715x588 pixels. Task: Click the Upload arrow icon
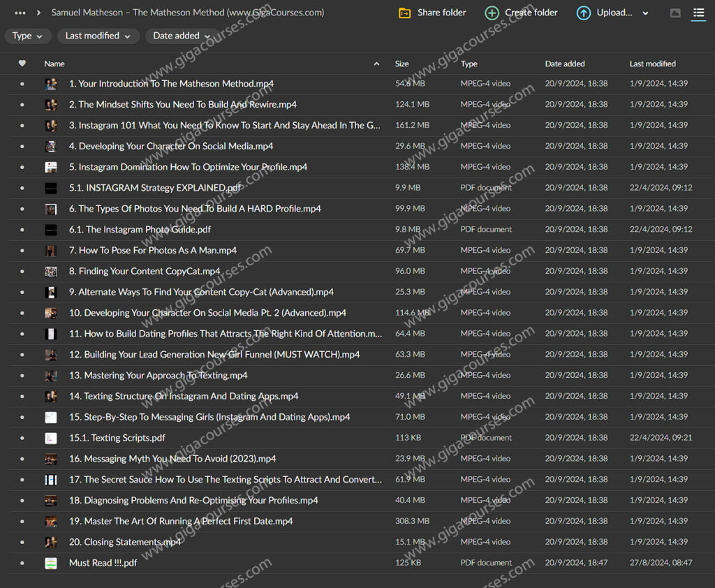point(584,13)
